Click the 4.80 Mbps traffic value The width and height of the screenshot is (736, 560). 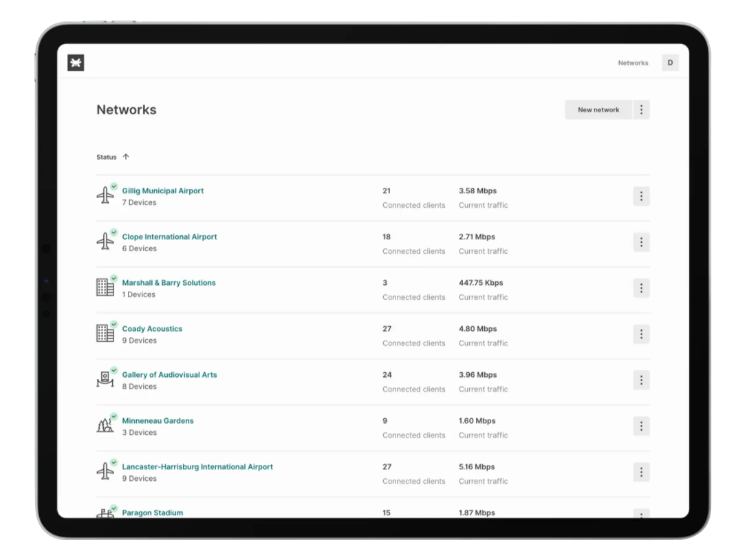tap(477, 329)
